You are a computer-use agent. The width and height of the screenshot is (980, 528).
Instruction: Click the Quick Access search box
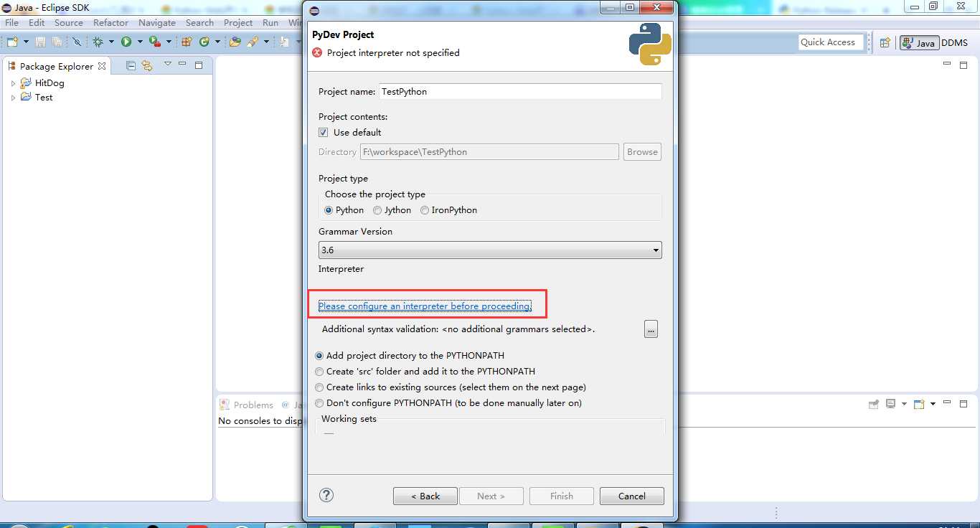(x=831, y=42)
